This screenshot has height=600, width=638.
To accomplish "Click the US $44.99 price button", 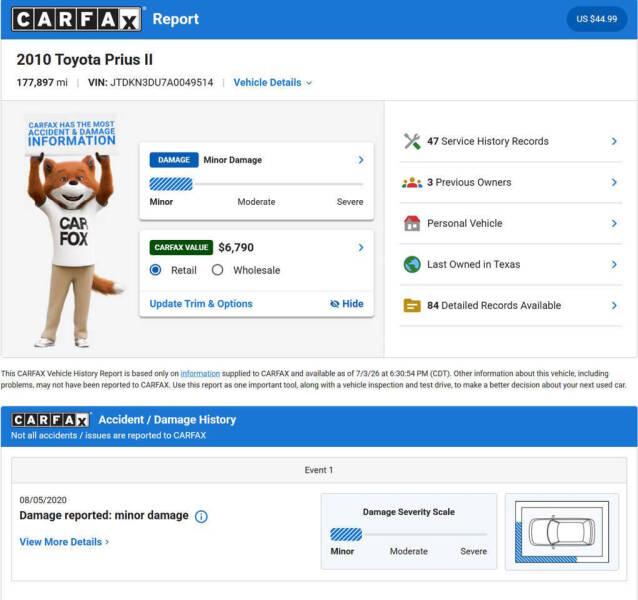I will click(x=596, y=19).
